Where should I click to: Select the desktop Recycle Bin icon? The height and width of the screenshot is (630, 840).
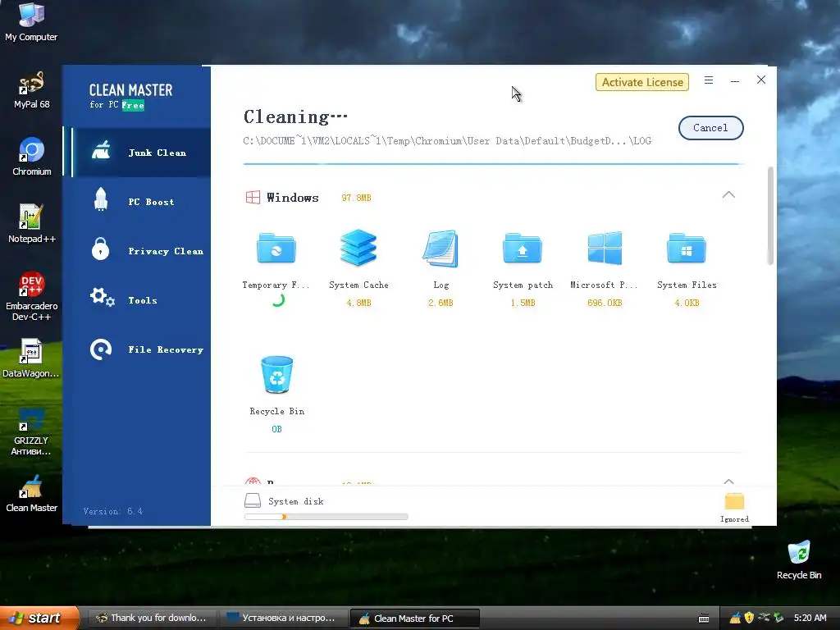(799, 559)
